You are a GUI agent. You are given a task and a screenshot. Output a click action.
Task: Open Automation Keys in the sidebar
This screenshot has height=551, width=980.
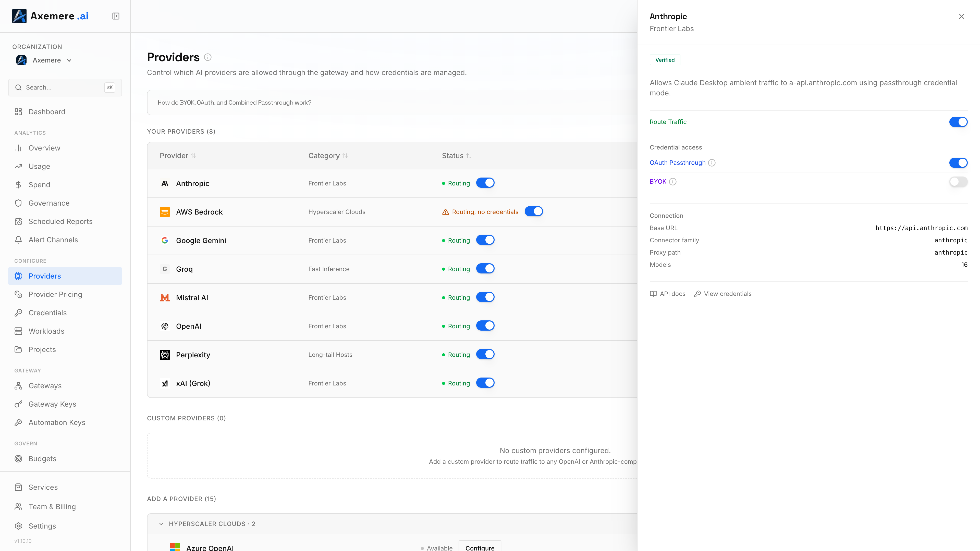[x=65, y=422]
